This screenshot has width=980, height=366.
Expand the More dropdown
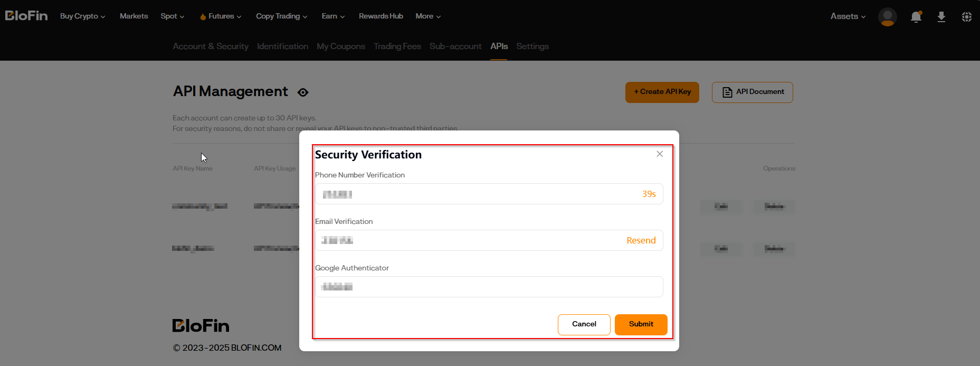coord(428,16)
